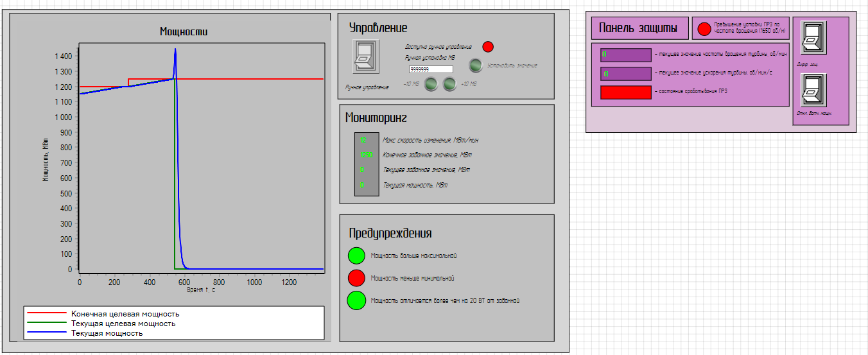The height and width of the screenshot is (355, 868).
Task: Click 'Текущая целевая мощность' legend entry
Action: click(123, 324)
